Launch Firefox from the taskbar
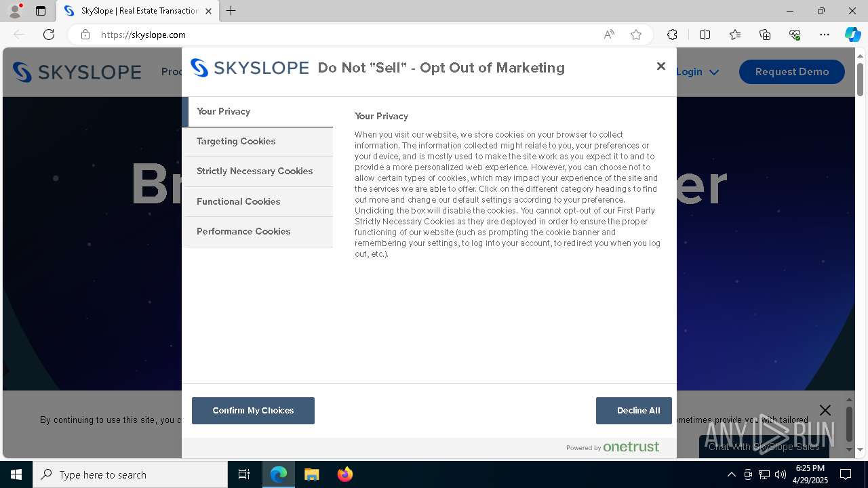Image resolution: width=868 pixels, height=488 pixels. 344,474
